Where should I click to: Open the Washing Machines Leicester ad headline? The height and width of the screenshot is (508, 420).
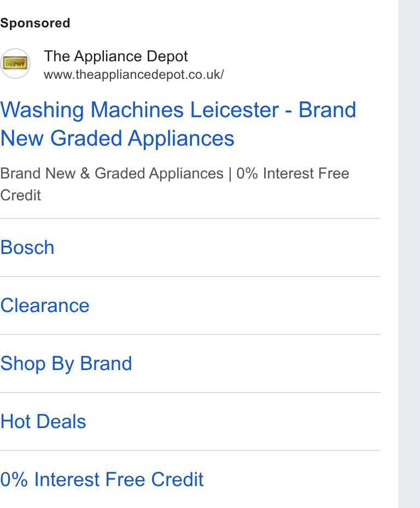(178, 124)
